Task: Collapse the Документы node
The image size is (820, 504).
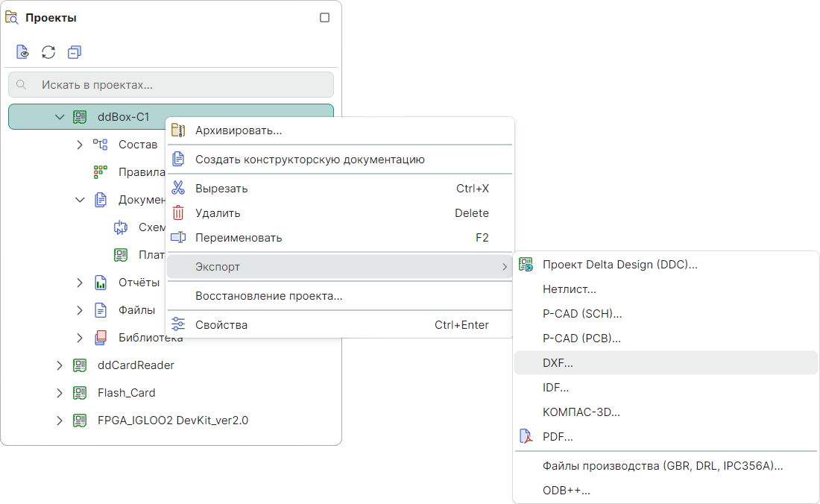Action: point(80,200)
